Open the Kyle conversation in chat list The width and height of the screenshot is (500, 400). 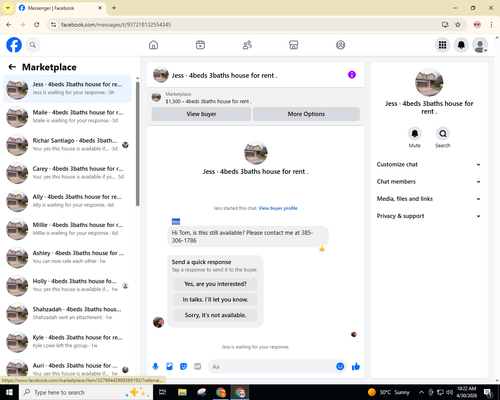coord(67,342)
